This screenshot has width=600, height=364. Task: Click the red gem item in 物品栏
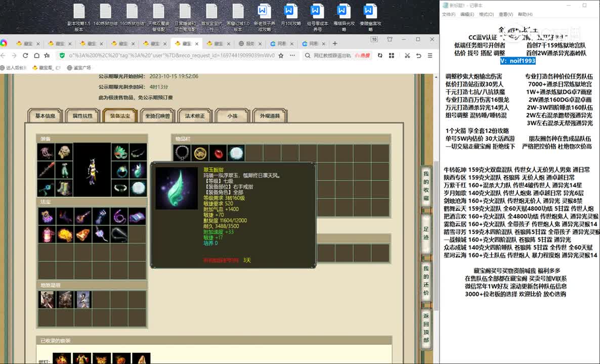pos(218,153)
